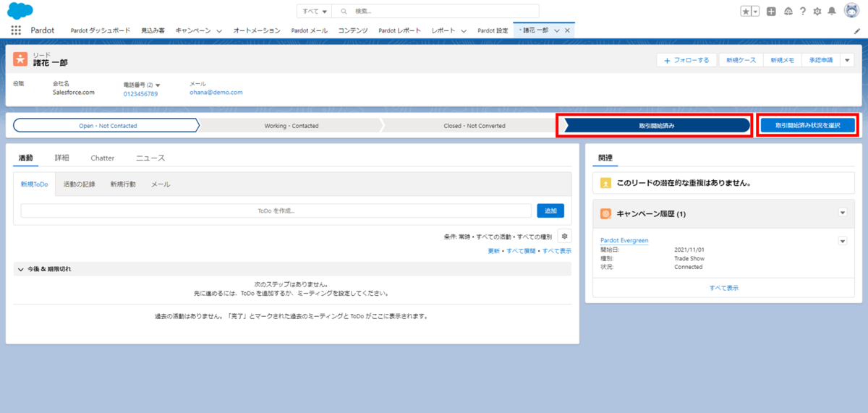Open the Pardot 設定 tab
The image size is (868, 413).
point(493,30)
